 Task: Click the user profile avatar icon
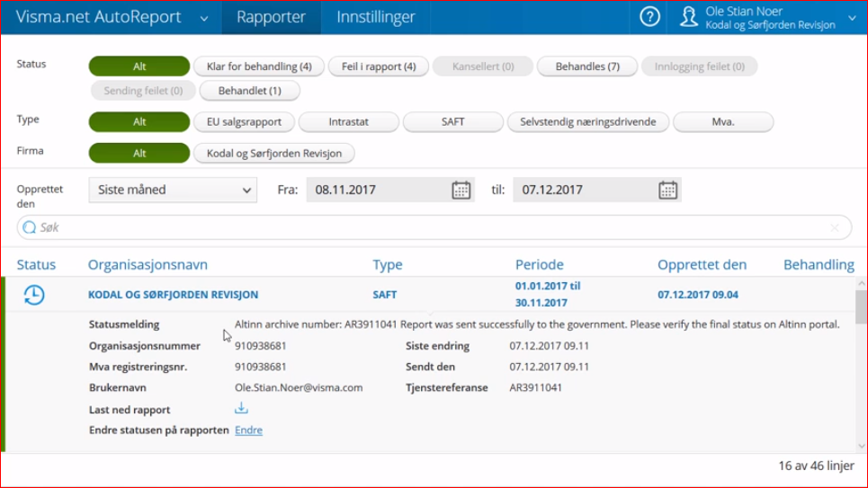coord(689,16)
